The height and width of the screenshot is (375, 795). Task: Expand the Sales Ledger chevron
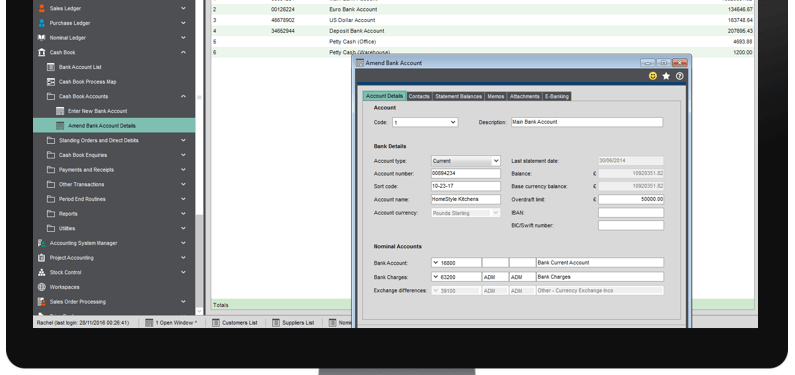coord(183,8)
